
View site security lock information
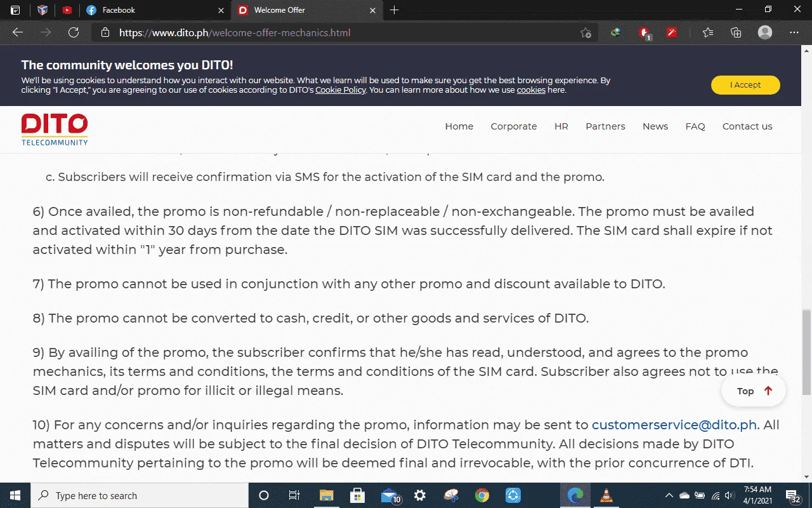point(105,33)
